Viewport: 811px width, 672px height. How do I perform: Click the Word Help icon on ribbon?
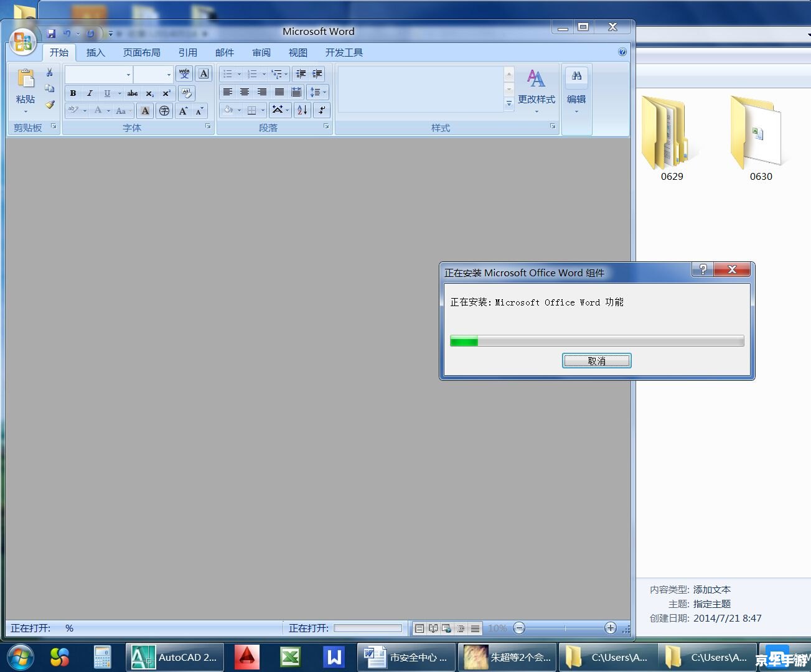[x=622, y=52]
